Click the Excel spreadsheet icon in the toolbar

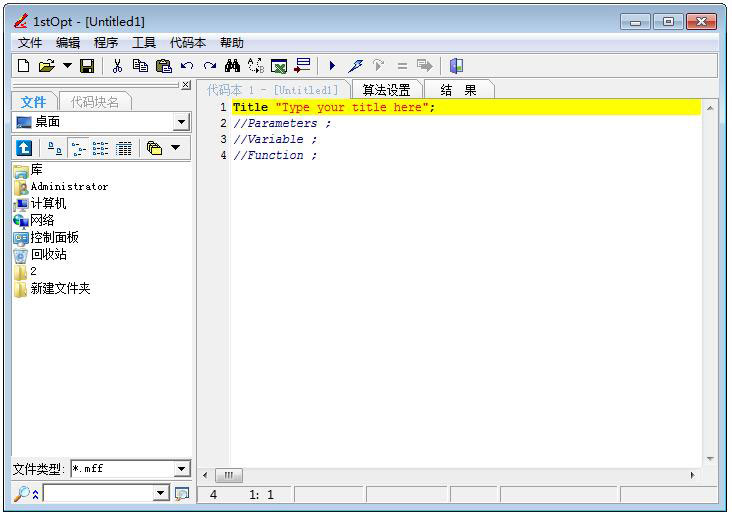(279, 66)
